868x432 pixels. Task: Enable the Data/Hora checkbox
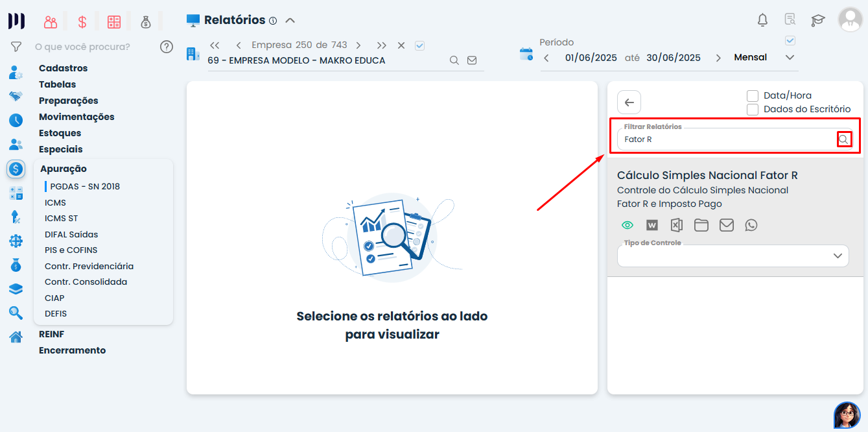(x=753, y=95)
